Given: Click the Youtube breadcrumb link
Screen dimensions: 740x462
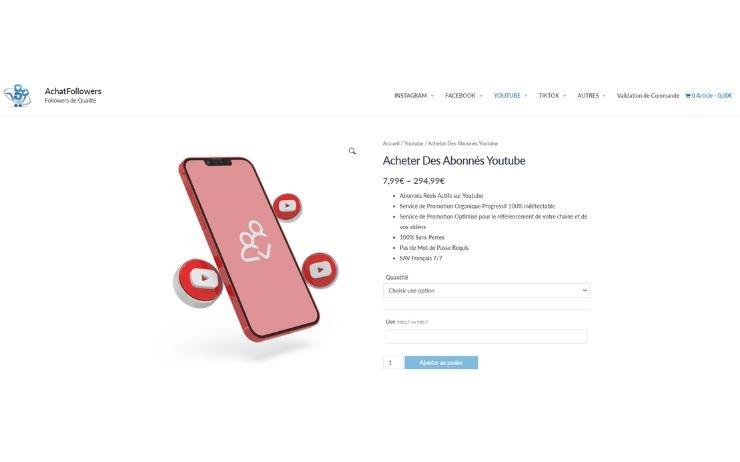Looking at the screenshot, I should pos(413,143).
